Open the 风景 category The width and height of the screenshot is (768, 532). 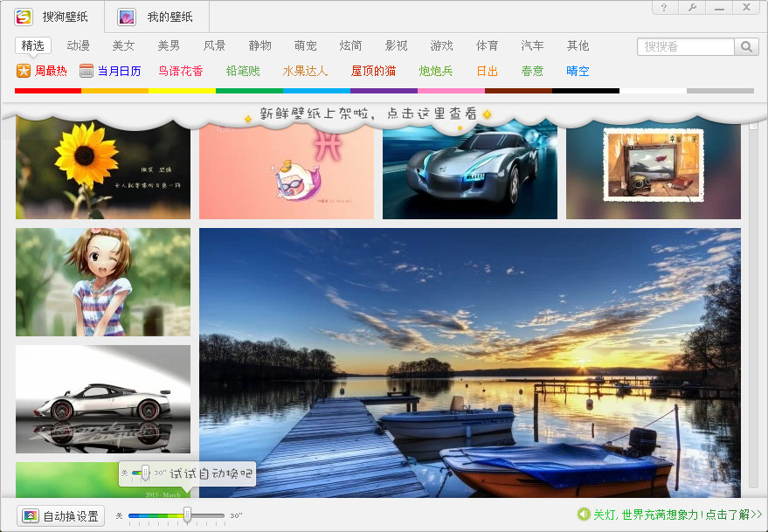point(214,46)
